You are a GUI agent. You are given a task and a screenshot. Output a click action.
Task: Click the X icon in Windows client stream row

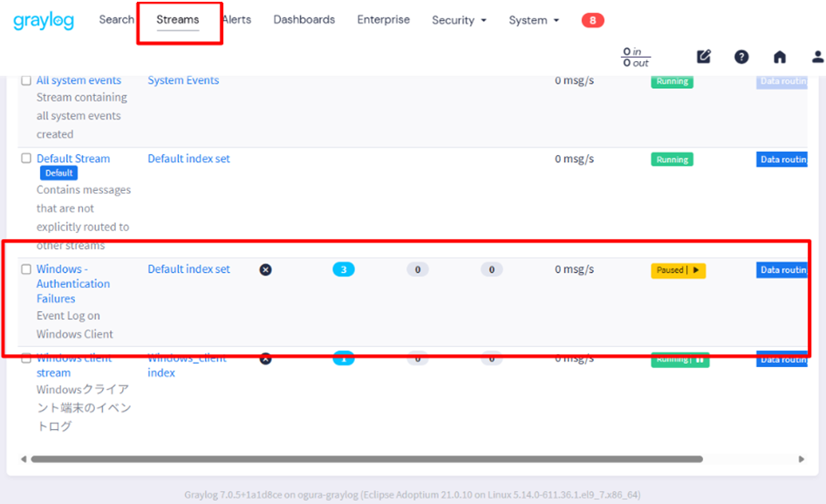point(265,359)
